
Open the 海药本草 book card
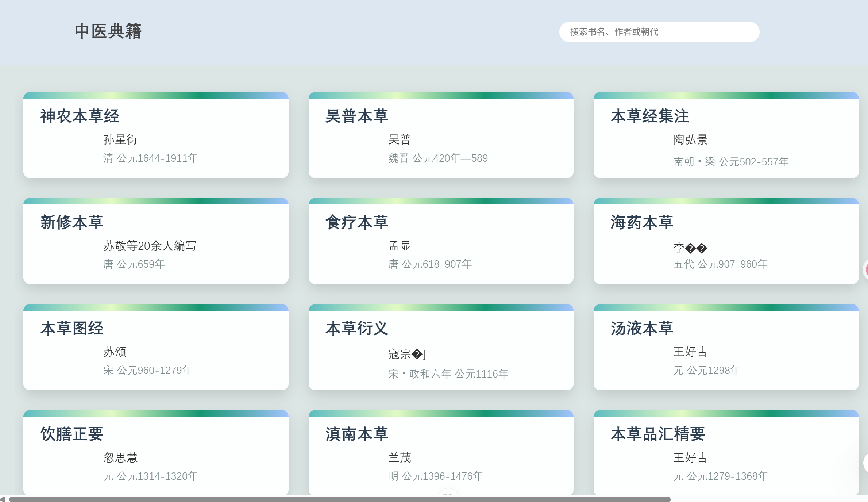pyautogui.click(x=726, y=242)
